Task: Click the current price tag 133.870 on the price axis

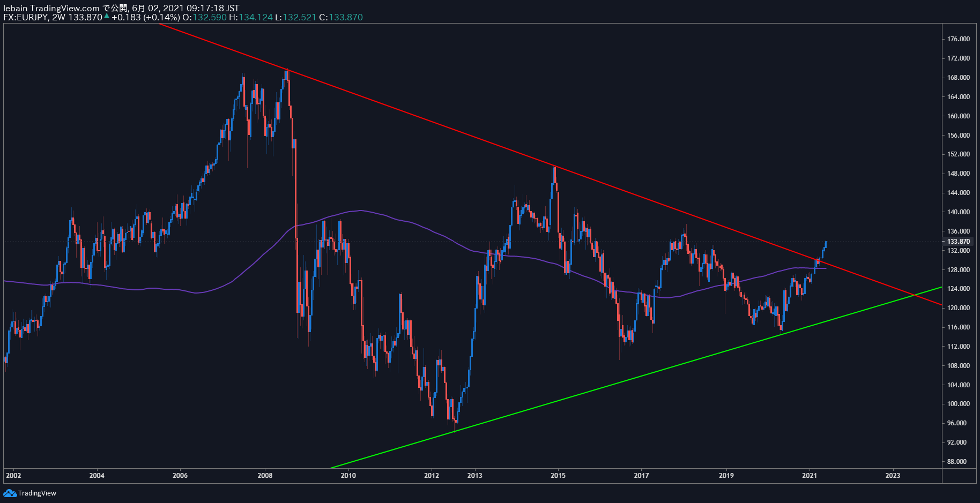Action: pyautogui.click(x=959, y=242)
